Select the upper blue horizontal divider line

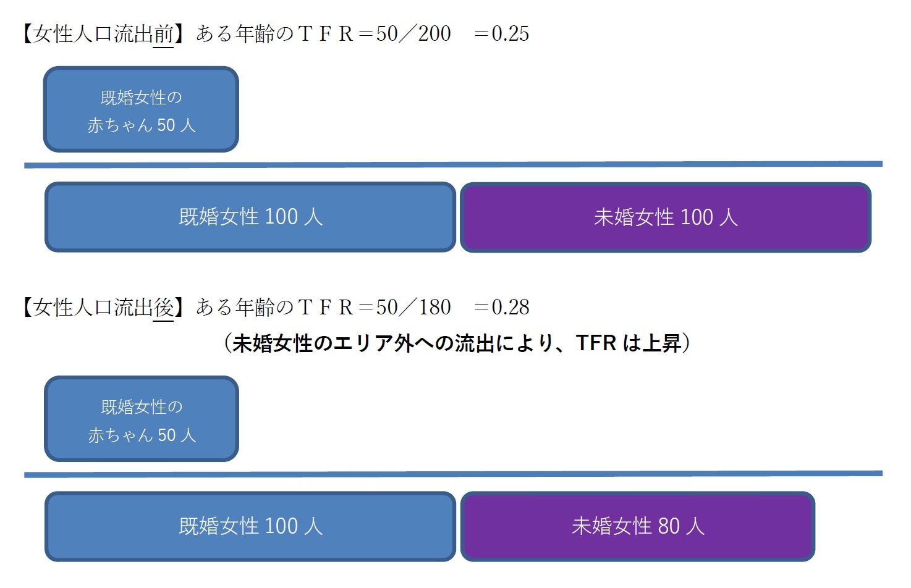(453, 165)
